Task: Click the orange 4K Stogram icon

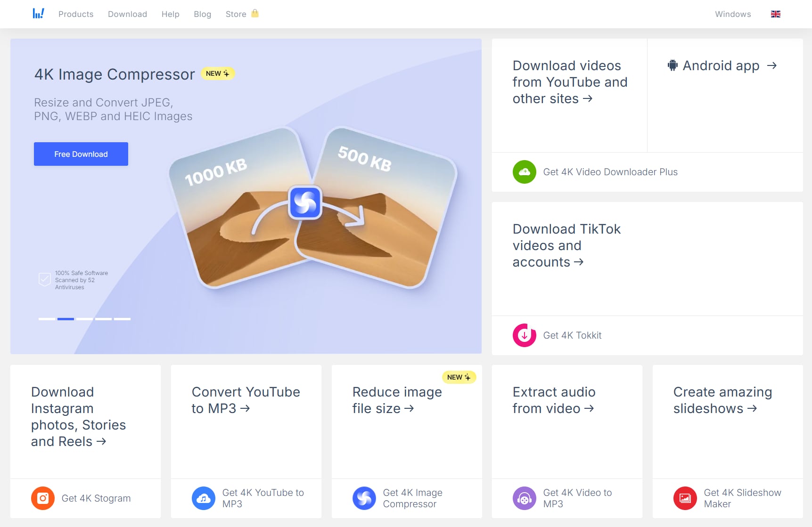Action: coord(43,498)
